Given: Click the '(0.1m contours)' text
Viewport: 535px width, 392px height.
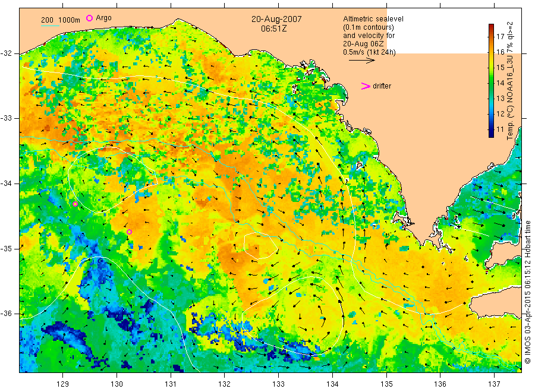Looking at the screenshot, I should coord(368,27).
